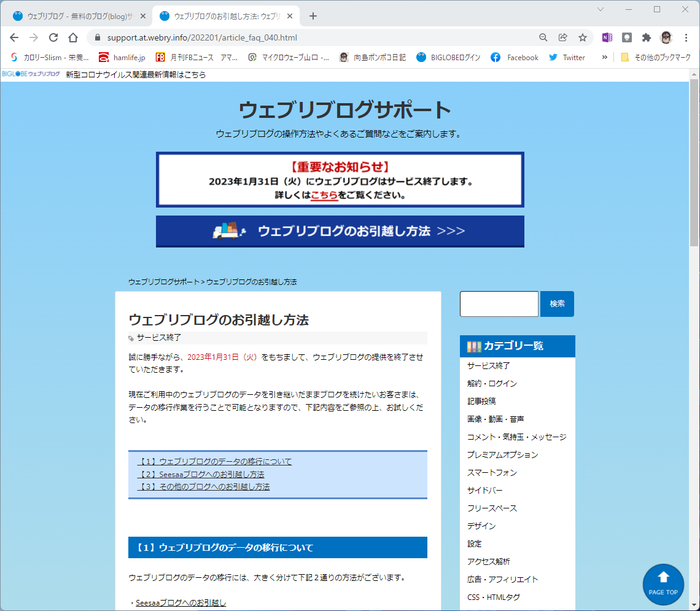This screenshot has height=611, width=700.
Task: Expand the hidden bookmarks overflow chevron
Action: 604,57
